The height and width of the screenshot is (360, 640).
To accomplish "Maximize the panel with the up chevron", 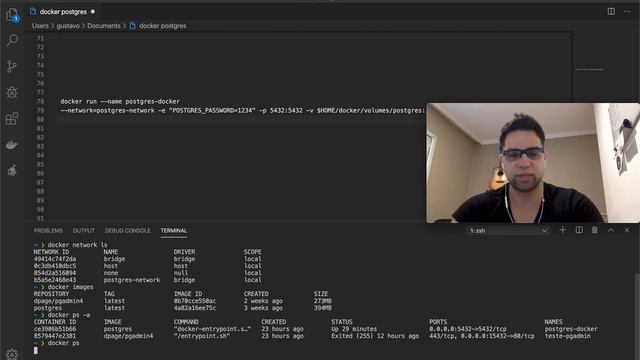I will coord(611,230).
